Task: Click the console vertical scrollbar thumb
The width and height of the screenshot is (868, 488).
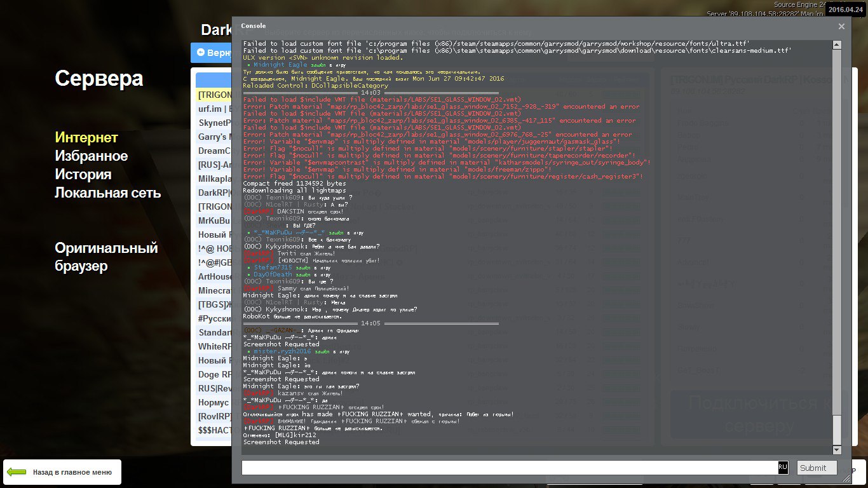Action: 837,426
